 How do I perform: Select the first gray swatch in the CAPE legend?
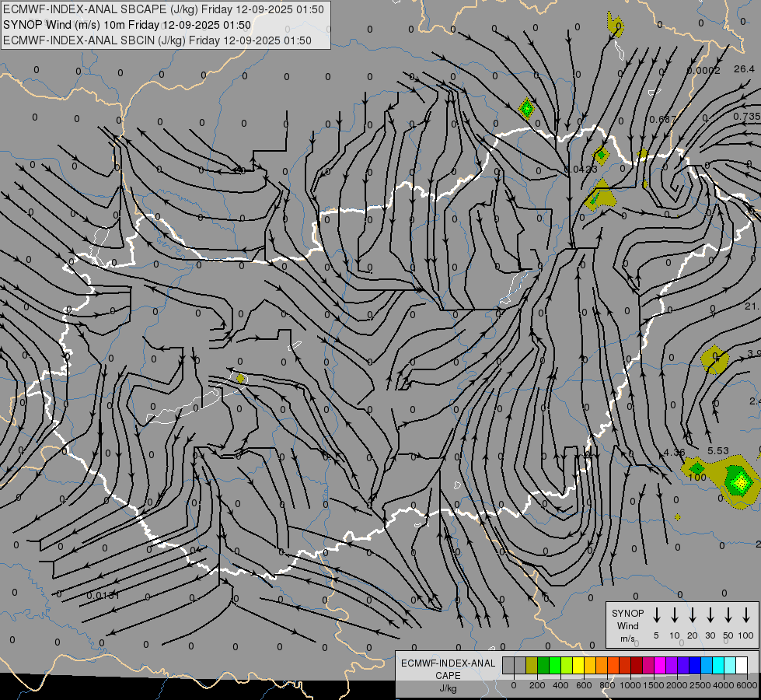508,665
